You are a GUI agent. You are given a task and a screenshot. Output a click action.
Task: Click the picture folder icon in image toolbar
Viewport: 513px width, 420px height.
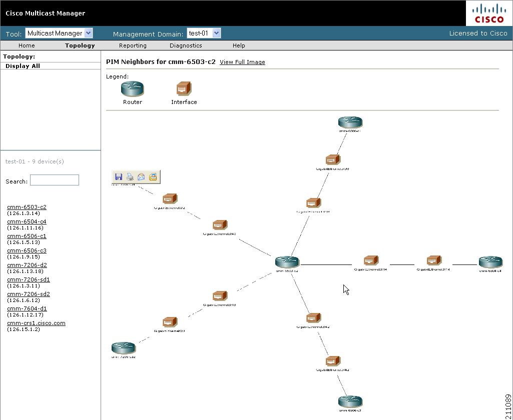point(153,177)
